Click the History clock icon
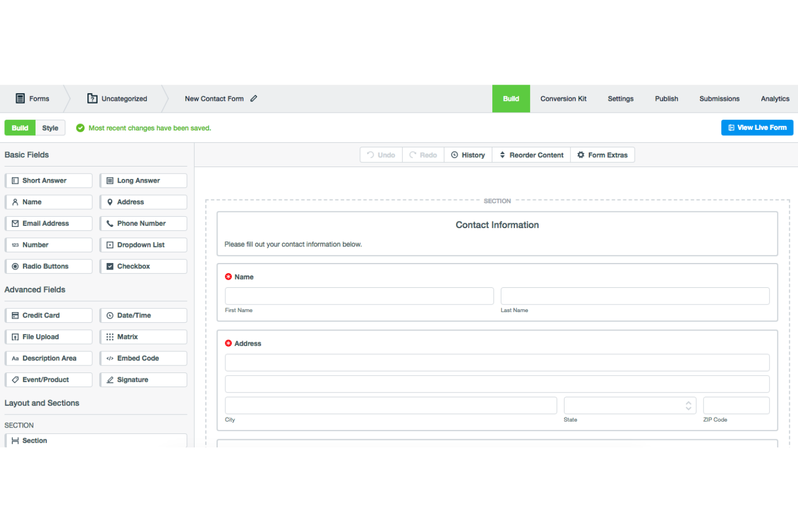The height and width of the screenshot is (532, 798). [455, 155]
